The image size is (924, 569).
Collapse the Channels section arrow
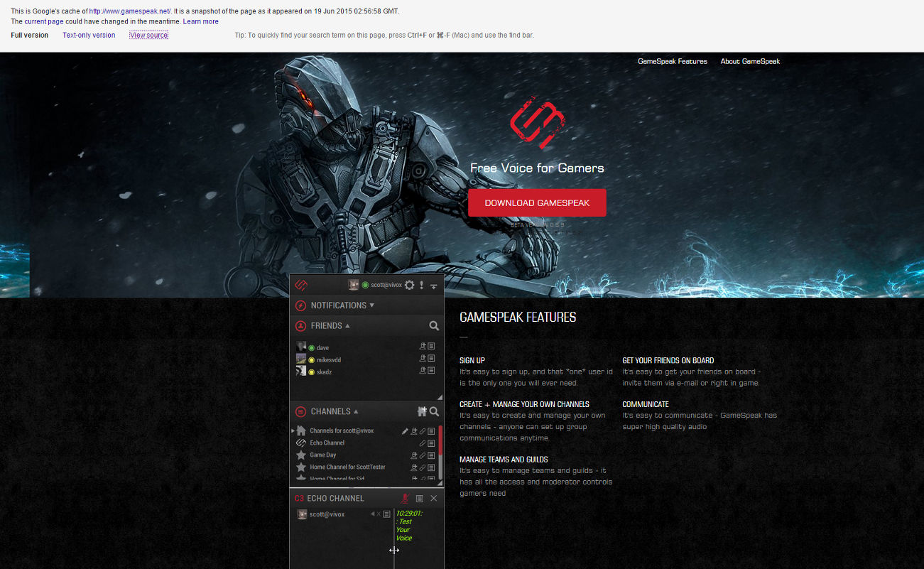click(x=356, y=411)
